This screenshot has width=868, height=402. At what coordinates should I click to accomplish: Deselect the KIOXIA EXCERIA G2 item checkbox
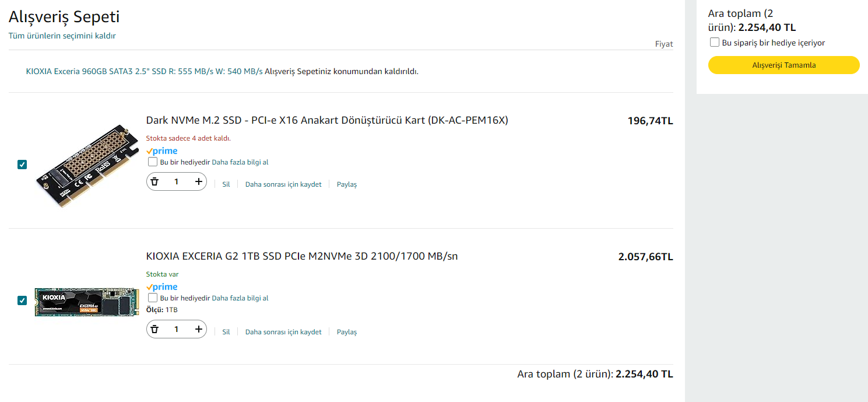[22, 300]
